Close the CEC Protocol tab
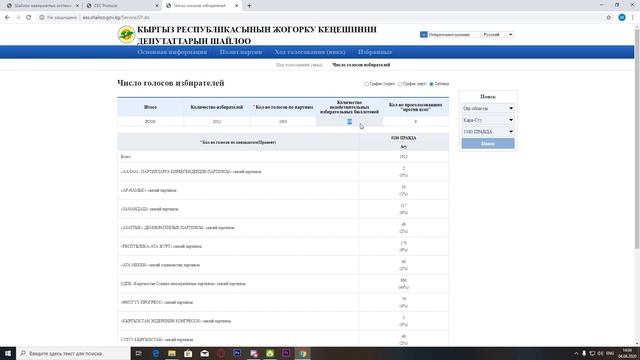This screenshot has height=360, width=640. click(157, 6)
